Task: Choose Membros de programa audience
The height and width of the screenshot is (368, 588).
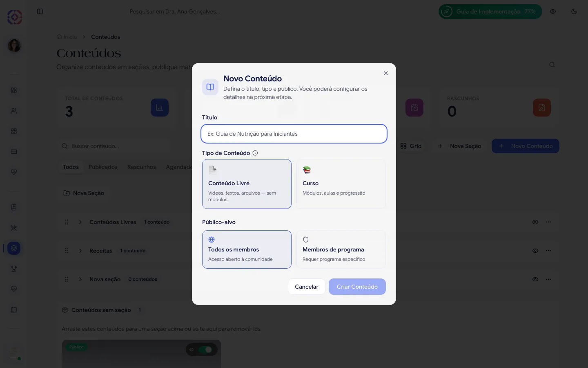Action: tap(341, 249)
